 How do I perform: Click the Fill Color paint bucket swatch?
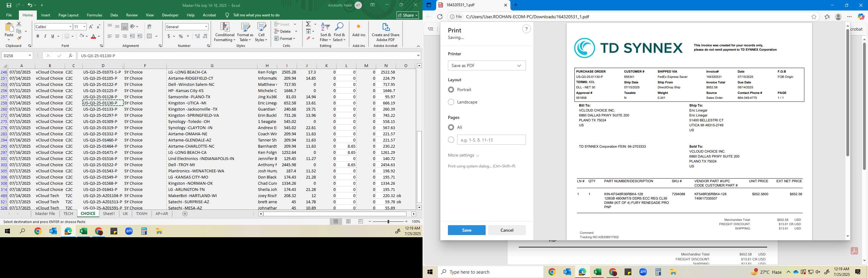point(81,36)
